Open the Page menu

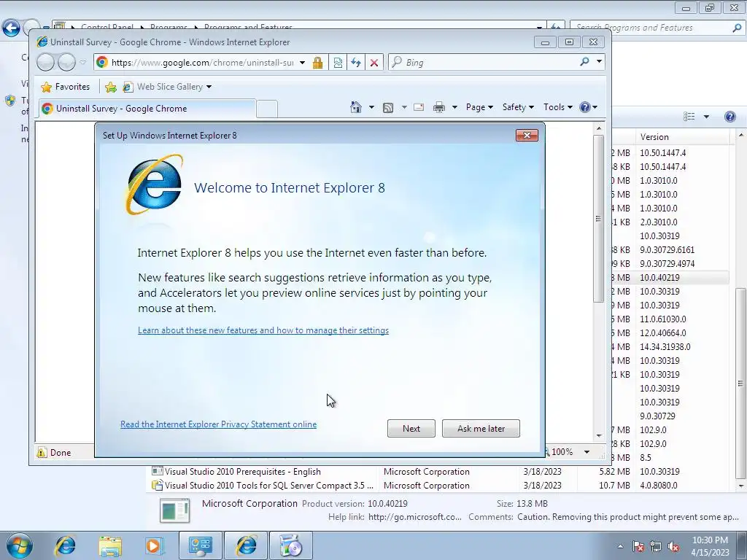point(479,107)
